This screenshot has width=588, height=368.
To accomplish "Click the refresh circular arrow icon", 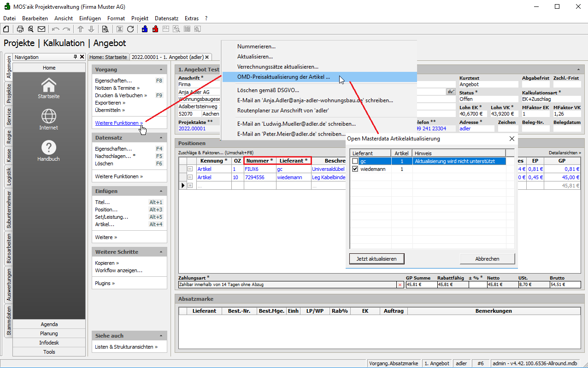I will [x=130, y=29].
